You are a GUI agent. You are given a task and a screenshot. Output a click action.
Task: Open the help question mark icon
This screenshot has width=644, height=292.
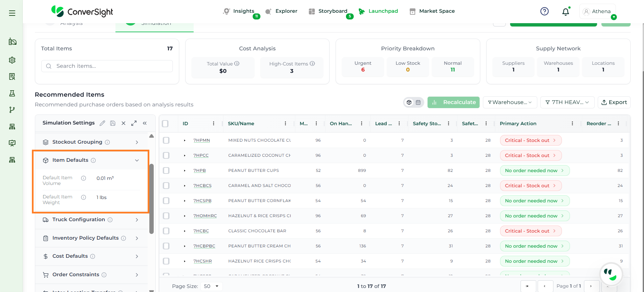pos(544,11)
